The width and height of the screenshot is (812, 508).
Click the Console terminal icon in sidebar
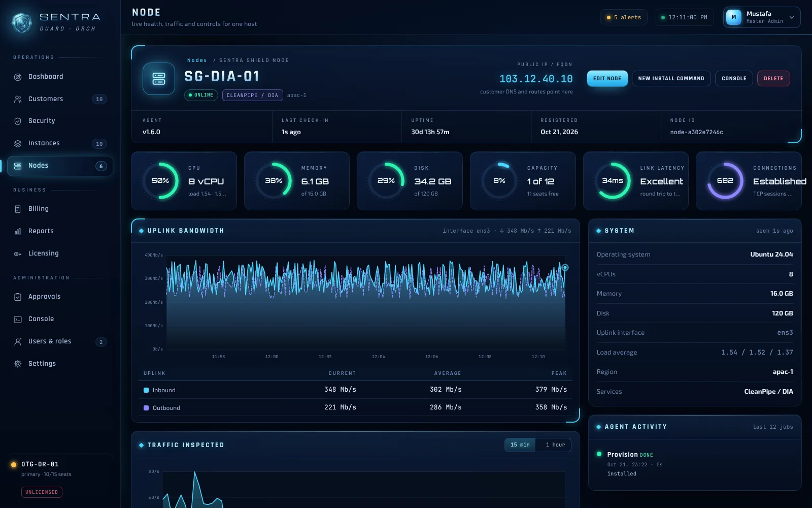[18, 320]
